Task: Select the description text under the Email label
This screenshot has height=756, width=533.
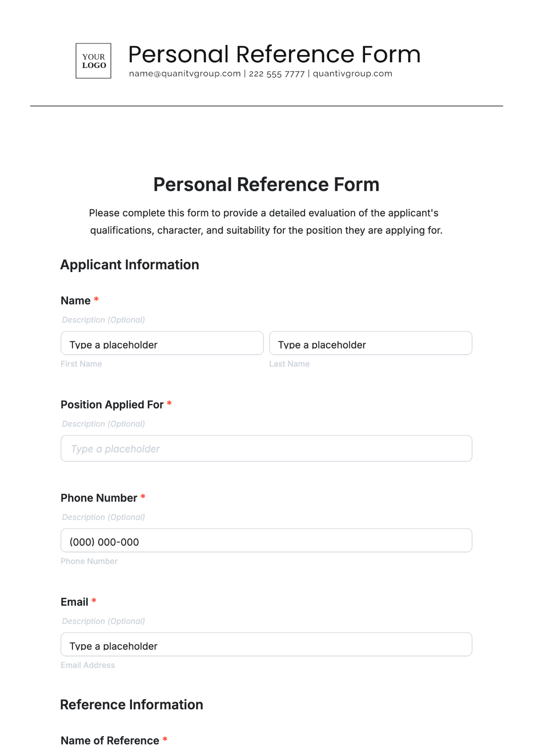Action: click(x=103, y=621)
